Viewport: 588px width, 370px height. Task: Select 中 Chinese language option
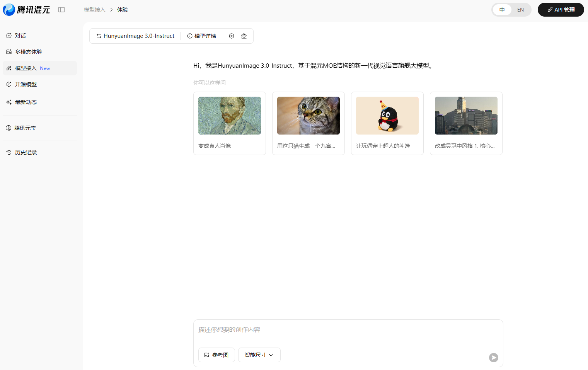click(502, 10)
